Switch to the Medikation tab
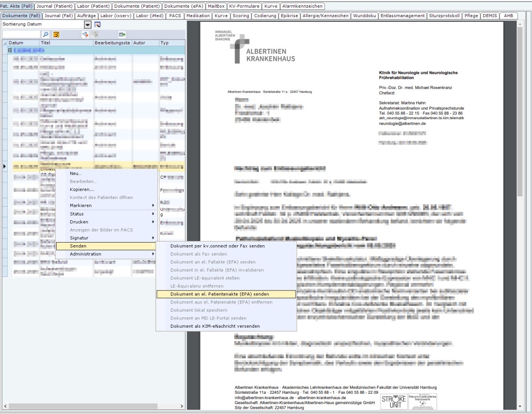This screenshot has width=532, height=414. (x=198, y=16)
